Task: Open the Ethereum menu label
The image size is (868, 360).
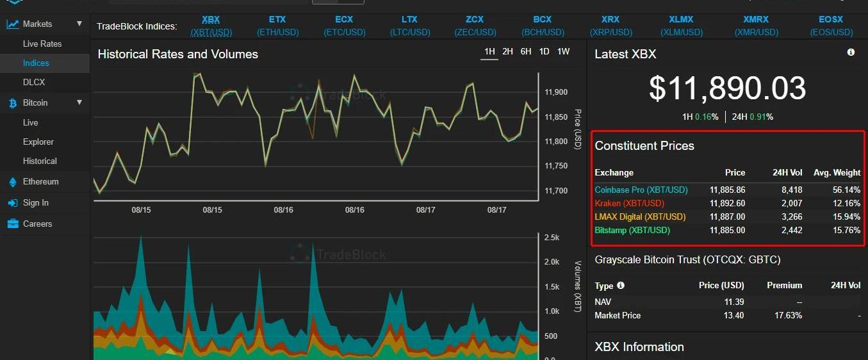Action: coord(41,182)
